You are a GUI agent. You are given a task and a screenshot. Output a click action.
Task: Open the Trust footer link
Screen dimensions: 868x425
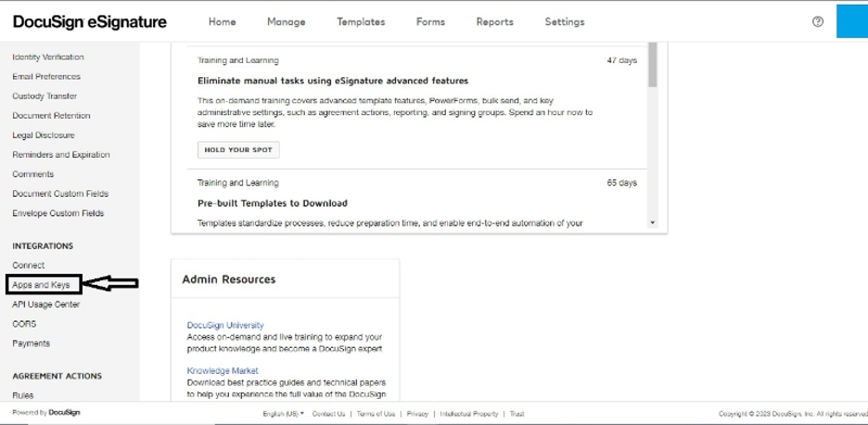click(517, 414)
